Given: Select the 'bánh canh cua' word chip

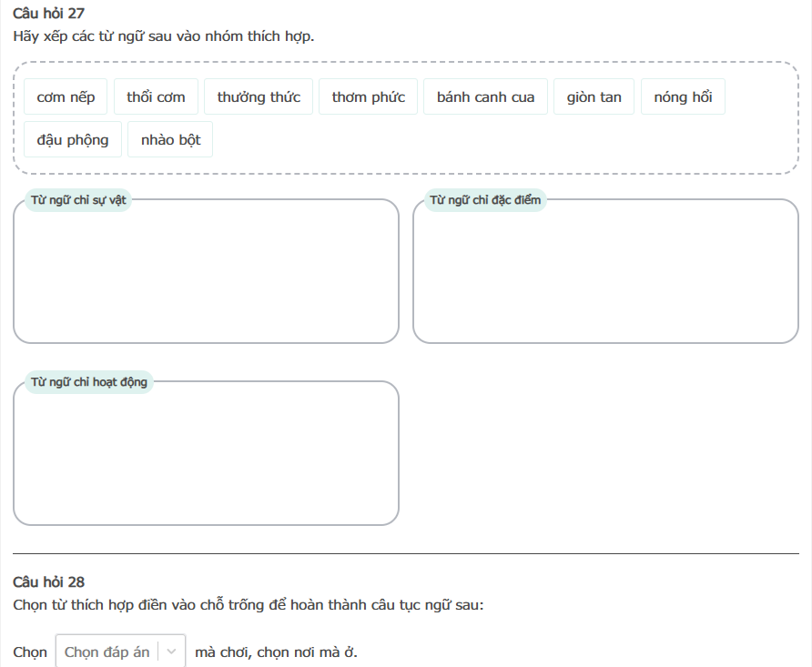Looking at the screenshot, I should [x=485, y=97].
